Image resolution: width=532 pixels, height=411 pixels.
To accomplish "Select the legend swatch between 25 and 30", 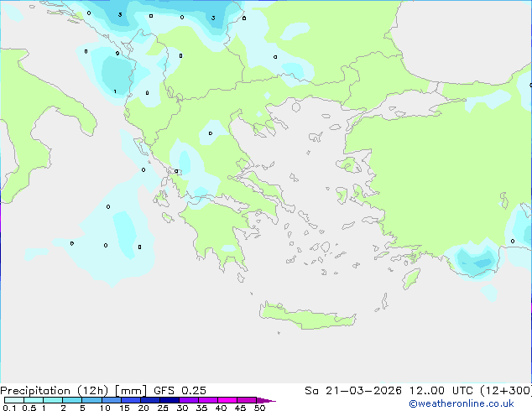I will 169,400.
